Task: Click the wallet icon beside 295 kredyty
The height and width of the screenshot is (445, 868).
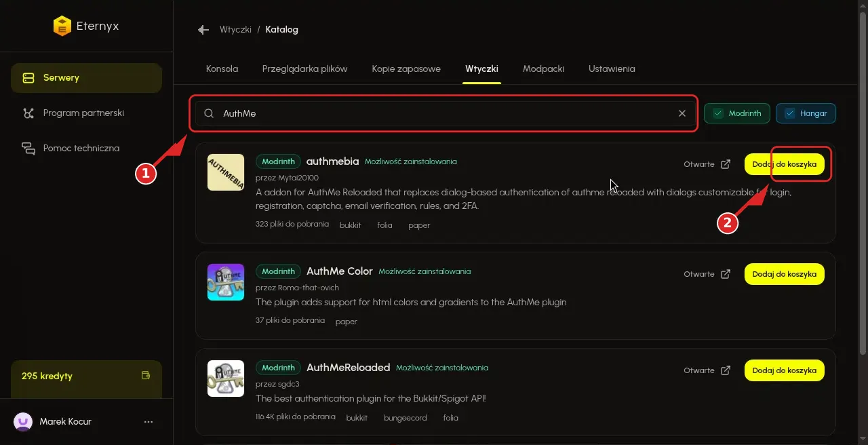Action: pyautogui.click(x=145, y=375)
